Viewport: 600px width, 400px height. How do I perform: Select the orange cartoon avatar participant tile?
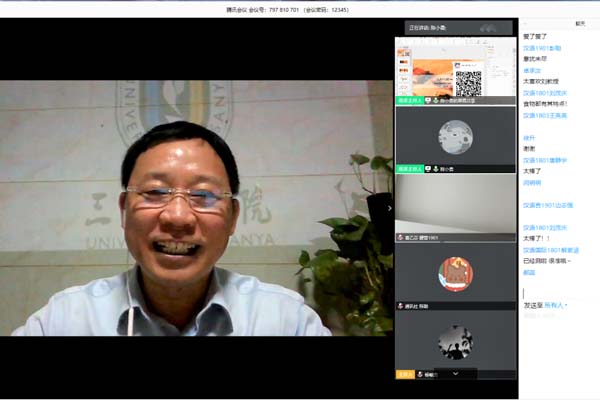pos(456,272)
